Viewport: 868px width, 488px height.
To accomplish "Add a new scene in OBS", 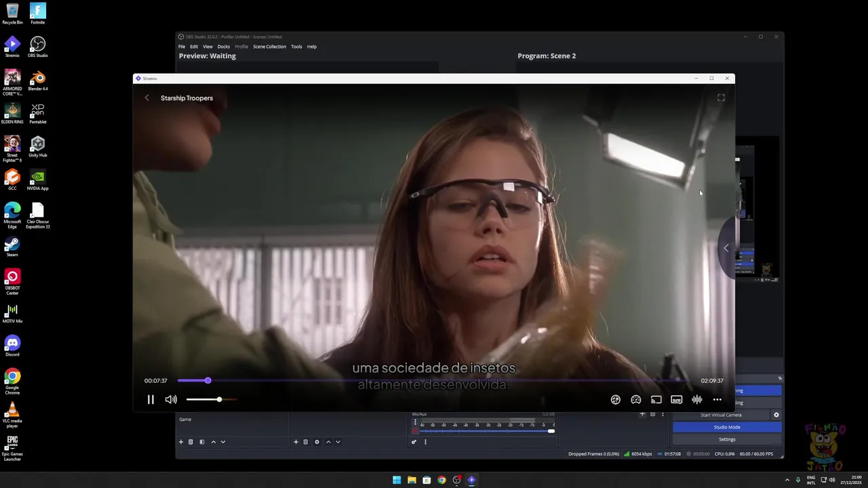I will pos(181,442).
